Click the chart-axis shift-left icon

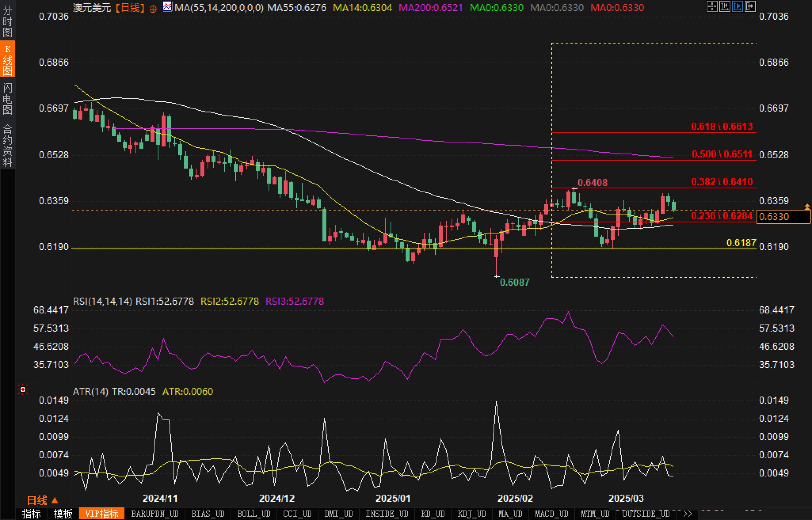[x=724, y=6]
